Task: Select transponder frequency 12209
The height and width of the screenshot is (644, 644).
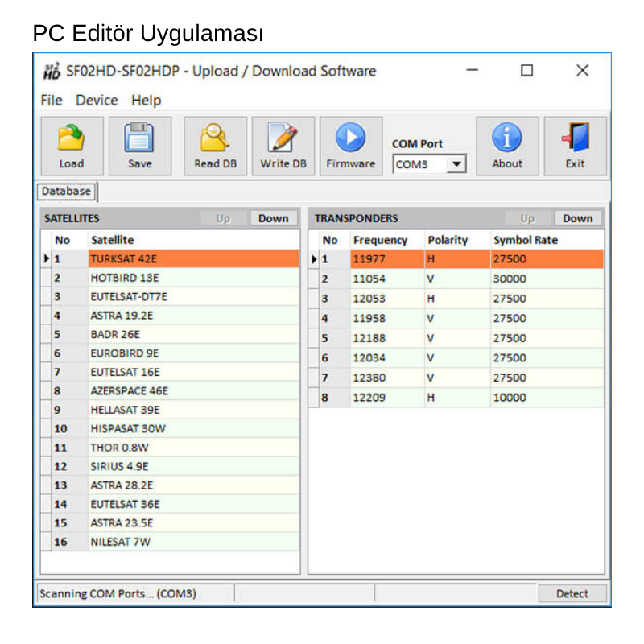Action: 387,398
